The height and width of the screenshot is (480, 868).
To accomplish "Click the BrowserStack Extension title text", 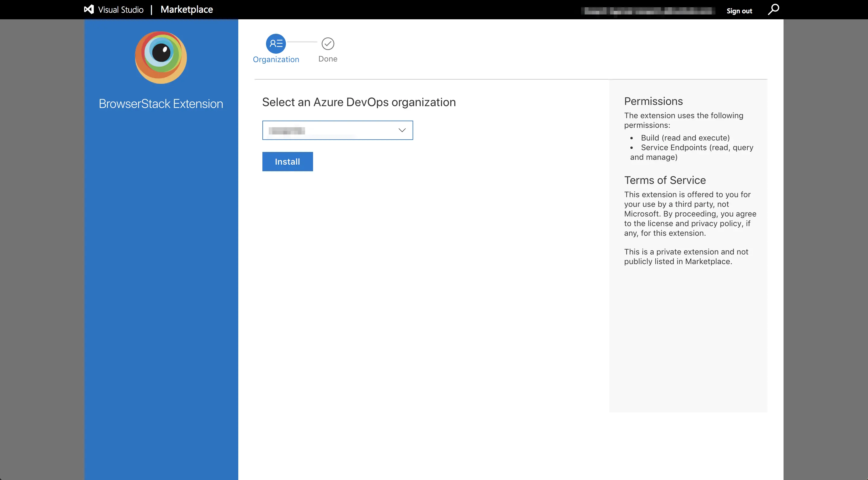I will coord(161,103).
